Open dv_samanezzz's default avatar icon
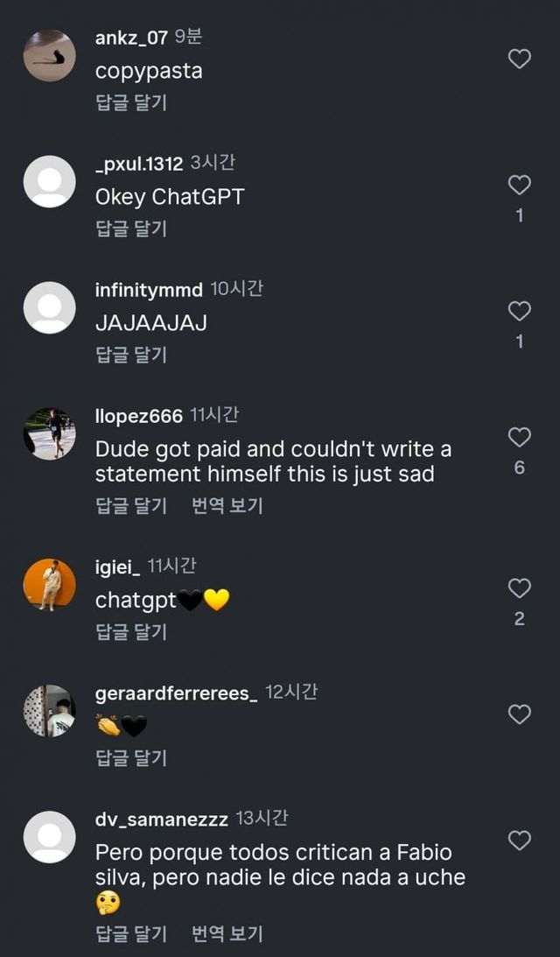Viewport: 560px width, 957px height. click(x=49, y=837)
